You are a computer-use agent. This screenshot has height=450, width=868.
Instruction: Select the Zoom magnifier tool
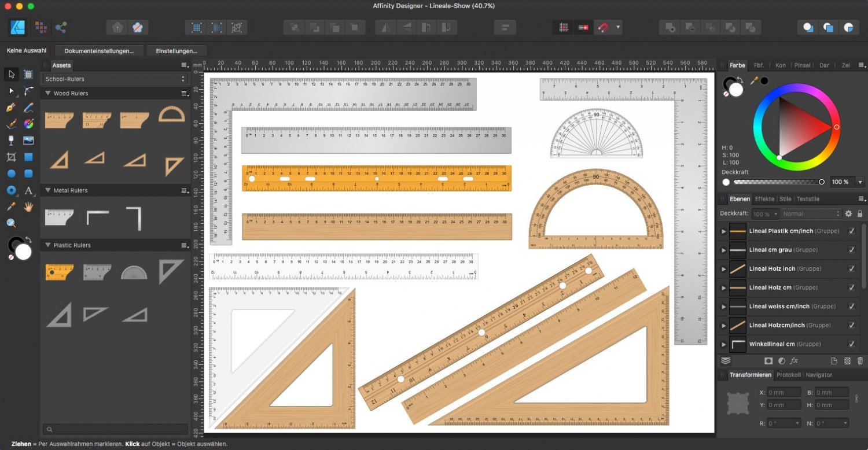[x=11, y=223]
